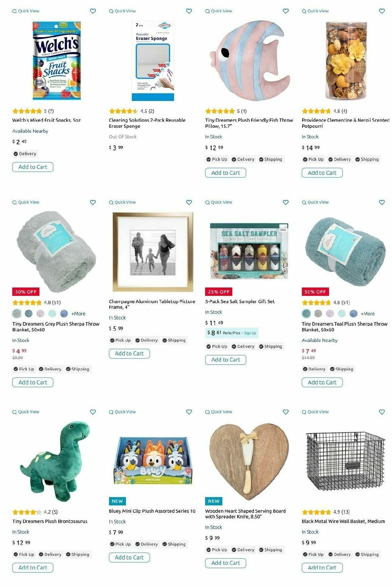Favorite the Champagne Picture Frame via heart
The width and height of the screenshot is (392, 586).
[x=189, y=202]
